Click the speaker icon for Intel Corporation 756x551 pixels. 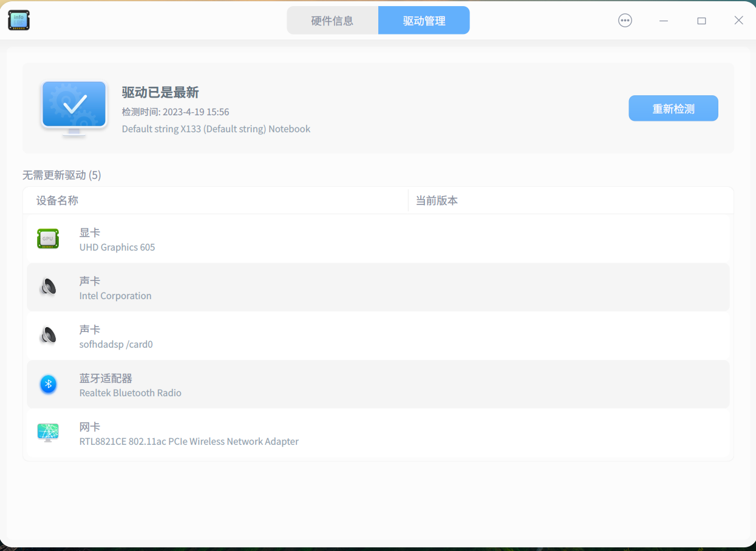pyautogui.click(x=48, y=288)
